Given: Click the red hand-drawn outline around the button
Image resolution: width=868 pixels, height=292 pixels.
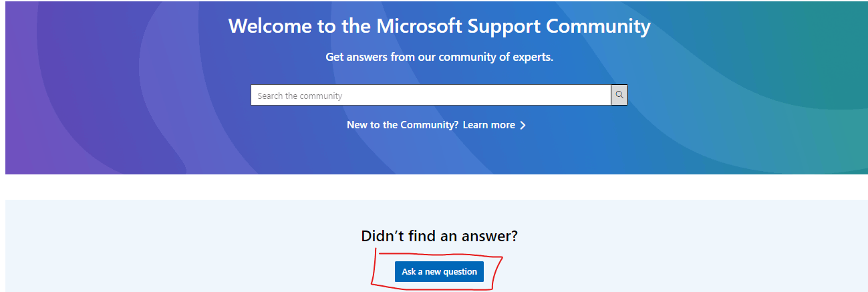Looking at the screenshot, I should [x=499, y=271].
